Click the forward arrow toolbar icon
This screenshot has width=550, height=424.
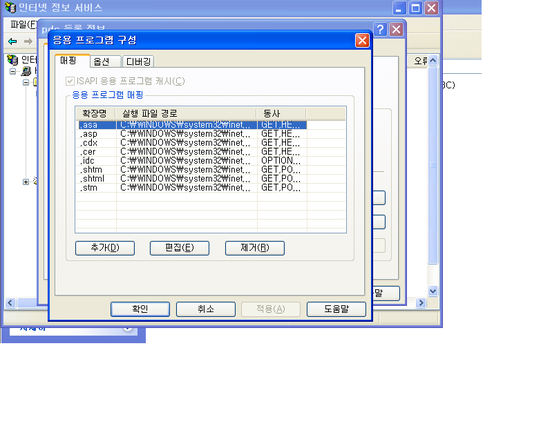tap(28, 42)
